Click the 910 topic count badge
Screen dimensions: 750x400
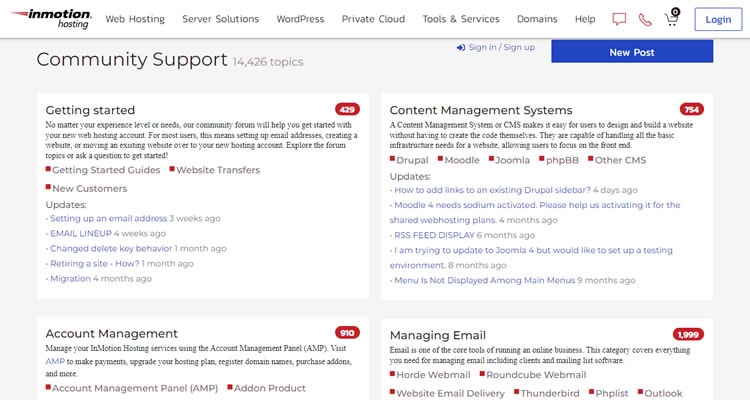tap(347, 333)
